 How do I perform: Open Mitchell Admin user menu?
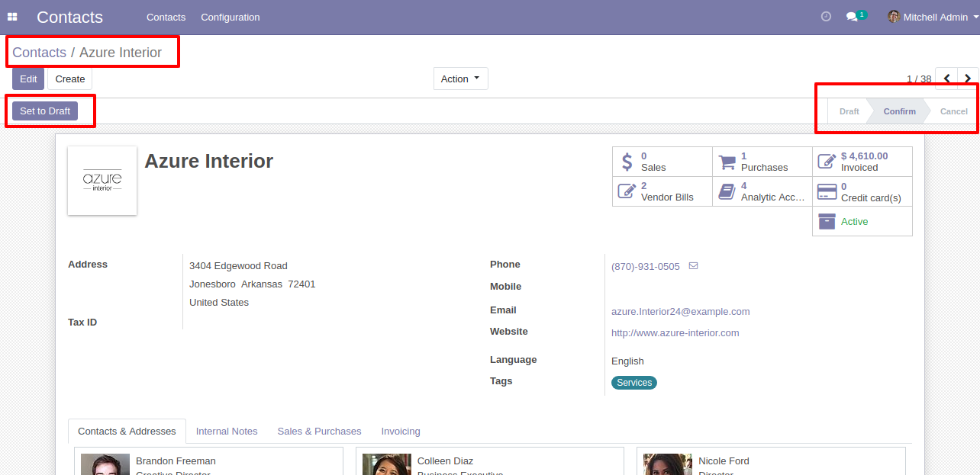(x=933, y=17)
